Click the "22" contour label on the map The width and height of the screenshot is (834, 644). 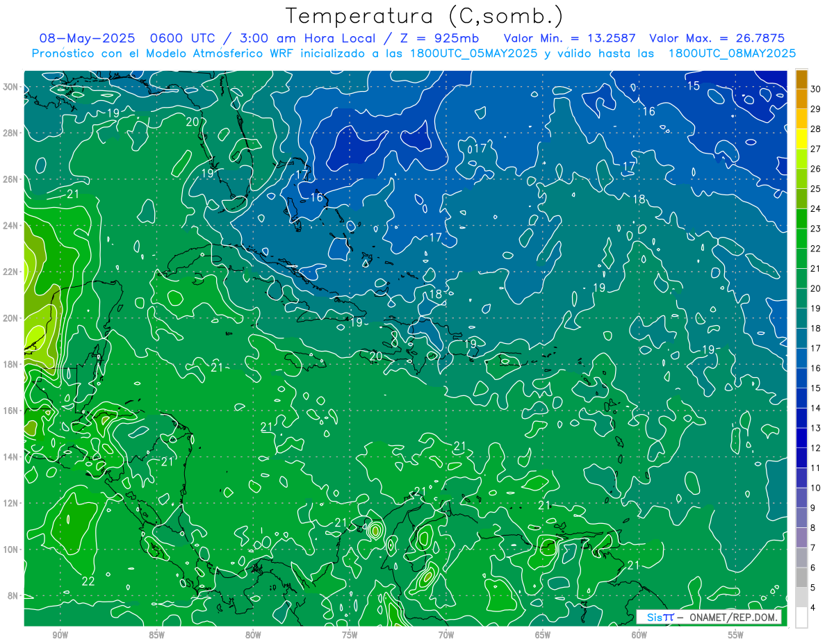(x=88, y=581)
